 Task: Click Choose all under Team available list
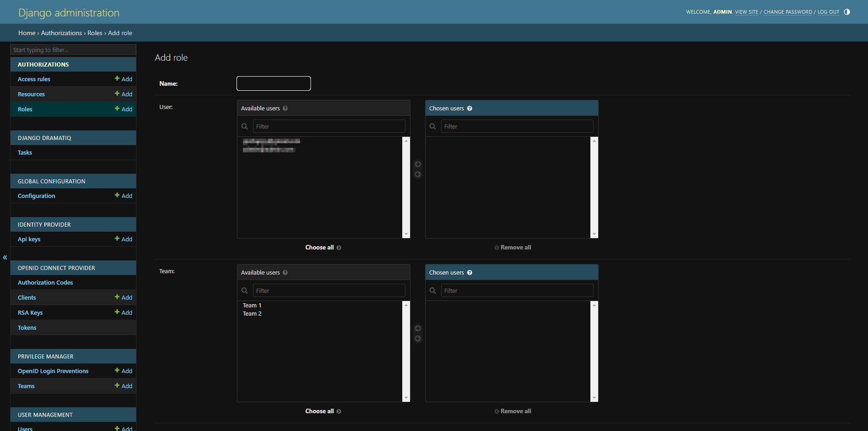323,411
